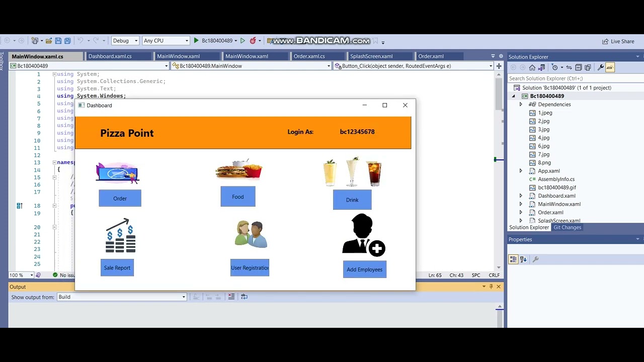Toggle Preview Selected Items icon in Solution Explorer

[610, 67]
